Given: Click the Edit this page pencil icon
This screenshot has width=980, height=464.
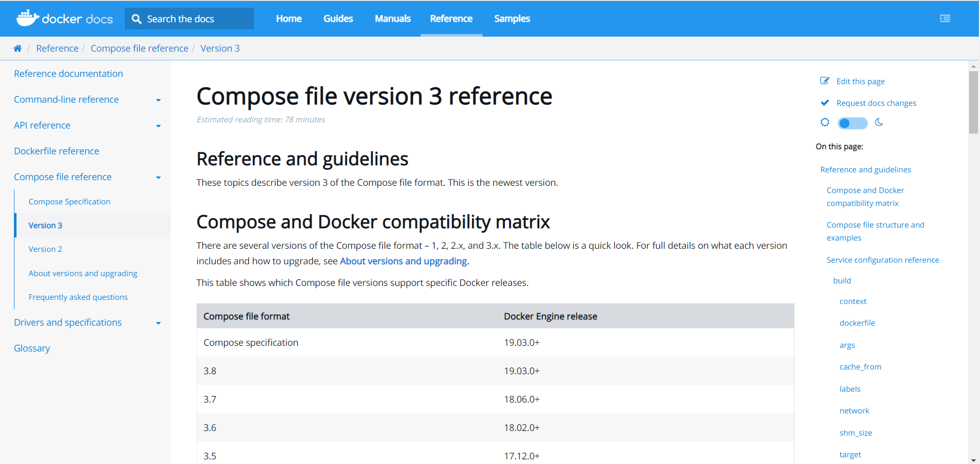Looking at the screenshot, I should point(825,81).
